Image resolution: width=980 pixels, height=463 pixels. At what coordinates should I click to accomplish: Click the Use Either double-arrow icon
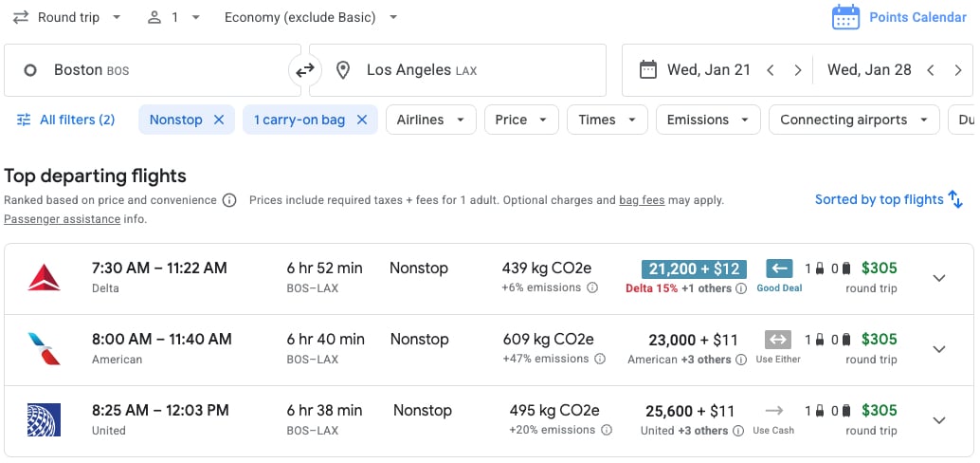(x=778, y=340)
